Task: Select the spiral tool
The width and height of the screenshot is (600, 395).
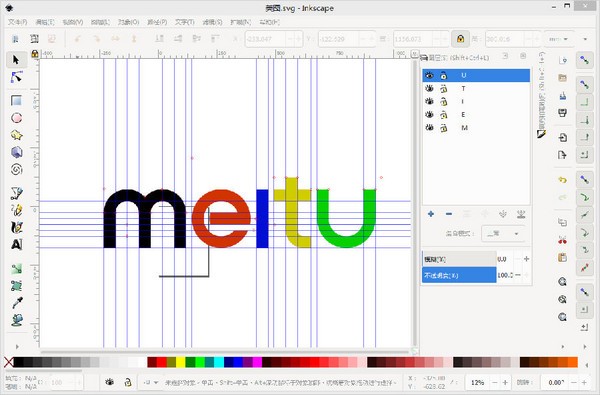Action: click(16, 169)
